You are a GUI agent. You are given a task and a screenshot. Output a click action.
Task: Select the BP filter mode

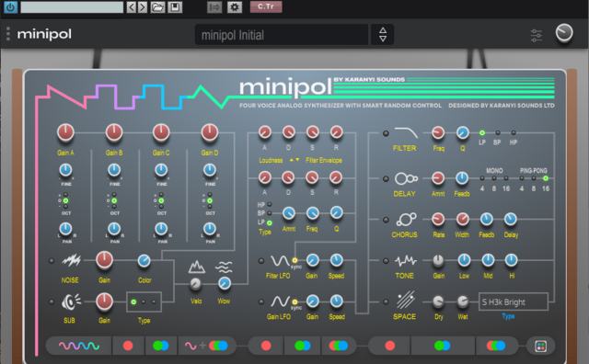pos(498,133)
